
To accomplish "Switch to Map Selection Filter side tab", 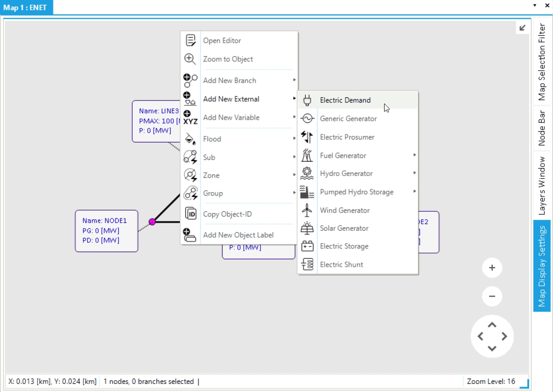I will (542, 62).
